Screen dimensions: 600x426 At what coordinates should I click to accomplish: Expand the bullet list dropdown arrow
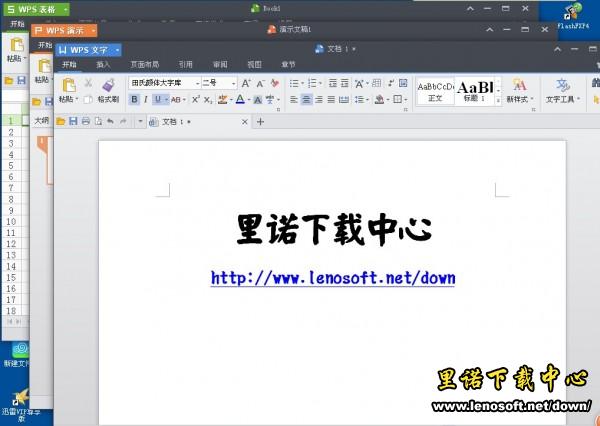point(302,83)
